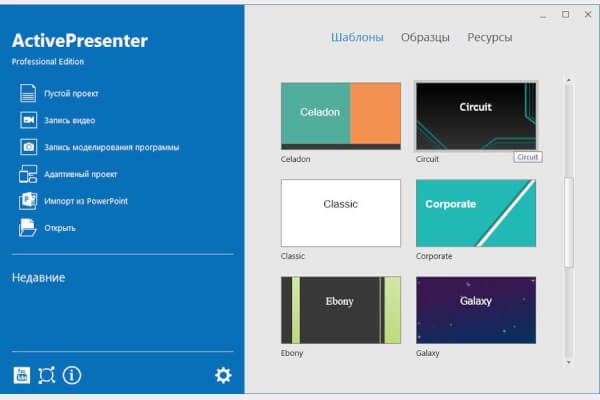Select the Classic template thumbnail
Image resolution: width=600 pixels, height=400 pixels.
tap(341, 213)
